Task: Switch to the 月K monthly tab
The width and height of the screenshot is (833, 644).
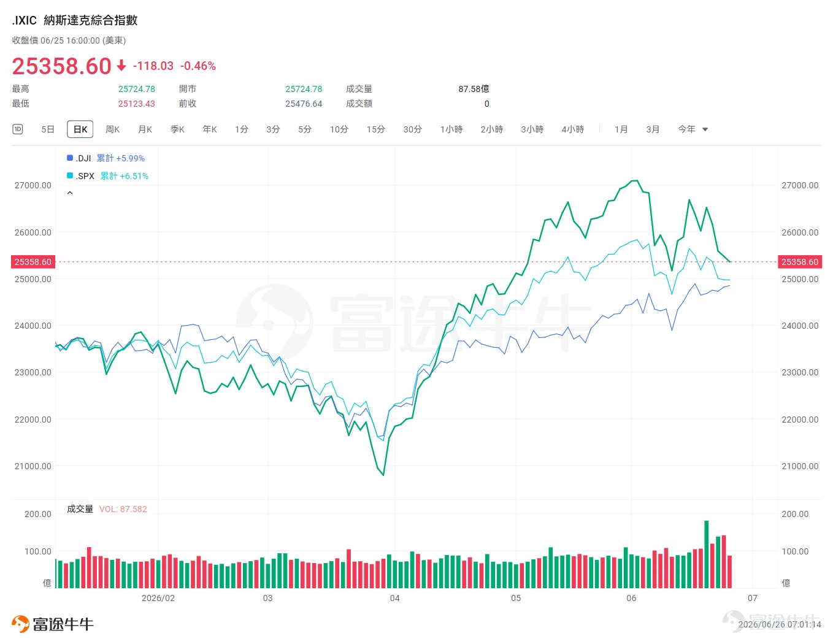Action: click(145, 129)
